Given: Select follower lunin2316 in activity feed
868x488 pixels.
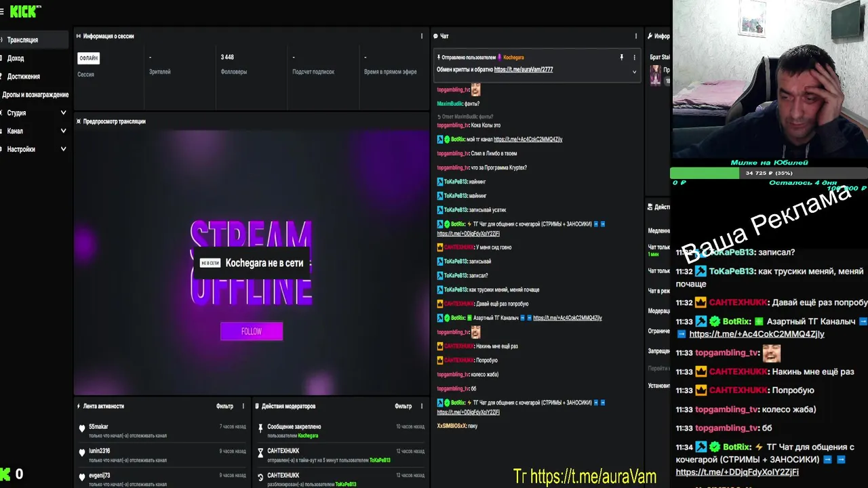Looking at the screenshot, I should click(99, 451).
